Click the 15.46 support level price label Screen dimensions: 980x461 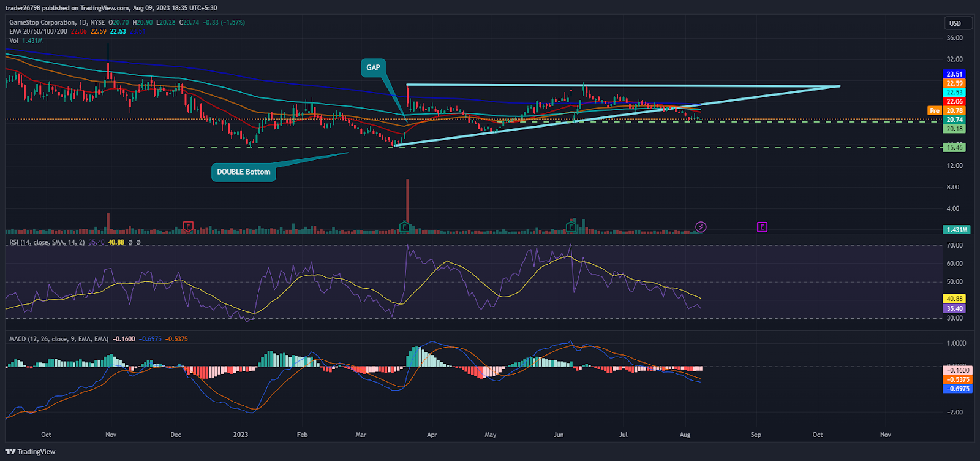click(x=954, y=147)
